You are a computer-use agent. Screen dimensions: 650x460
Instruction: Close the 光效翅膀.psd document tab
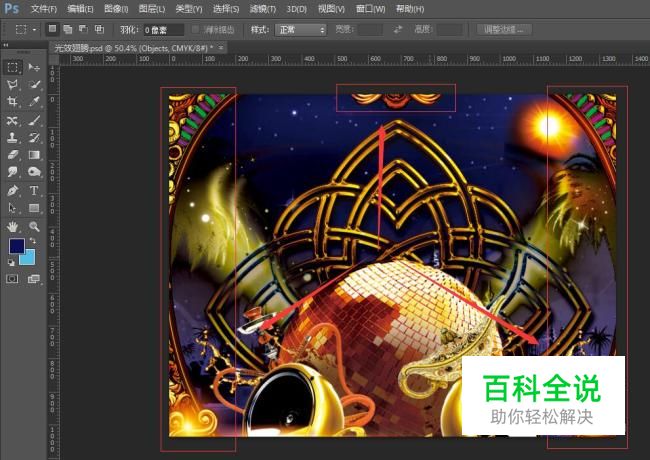click(221, 48)
